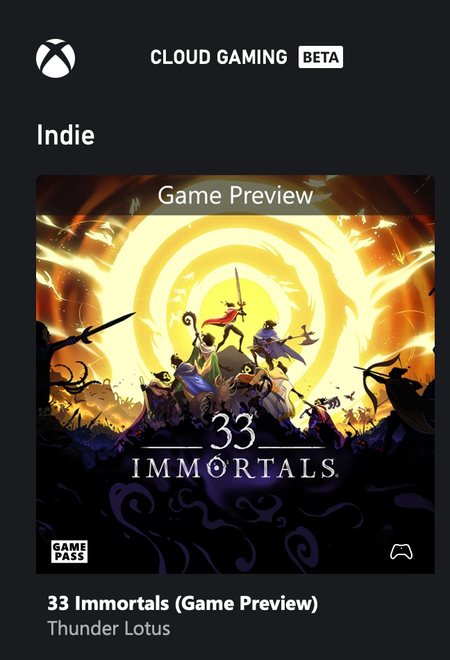Click the word GAMING in the header
450x660 pixels.
pos(253,57)
